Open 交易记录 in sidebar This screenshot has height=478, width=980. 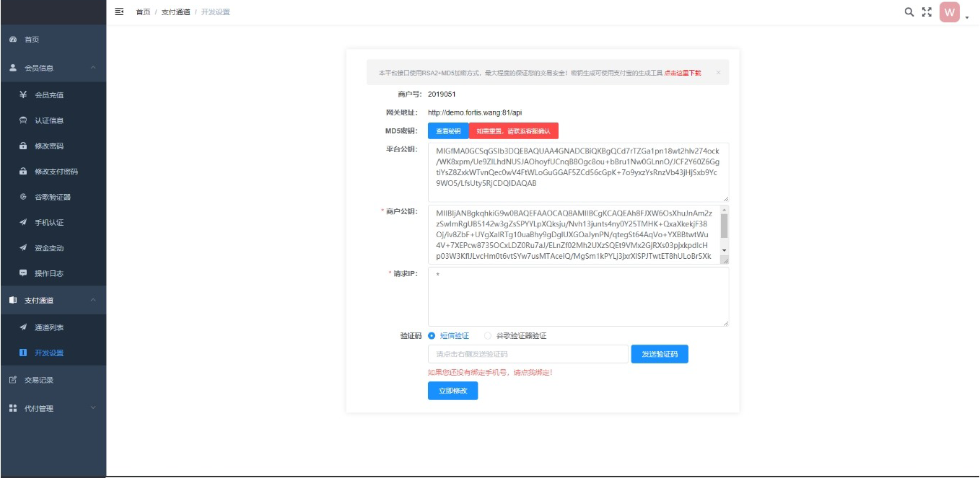click(39, 380)
